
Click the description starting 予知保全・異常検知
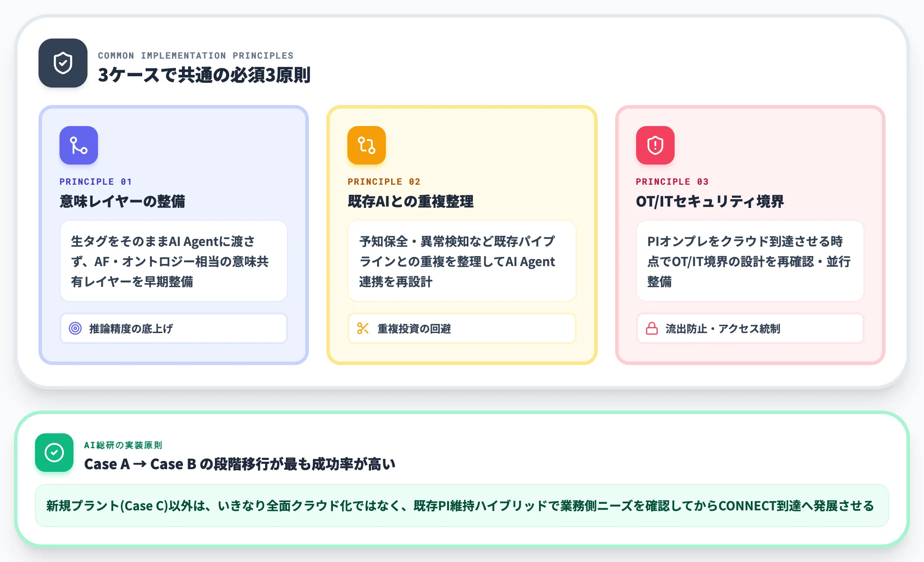pos(462,261)
